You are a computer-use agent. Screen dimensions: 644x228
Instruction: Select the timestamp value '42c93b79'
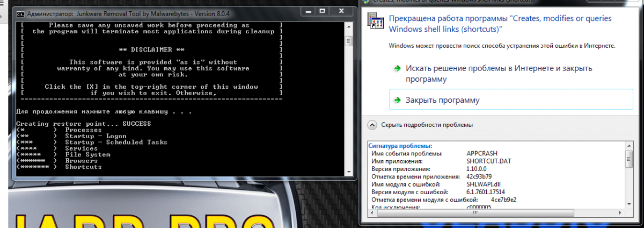click(479, 176)
